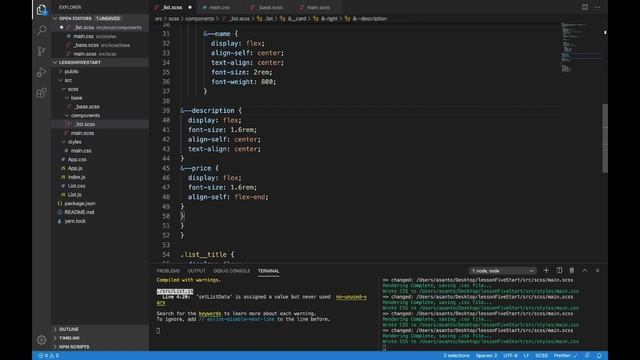640x360 pixels.
Task: Create a new terminal with plus icon
Action: tap(546, 270)
